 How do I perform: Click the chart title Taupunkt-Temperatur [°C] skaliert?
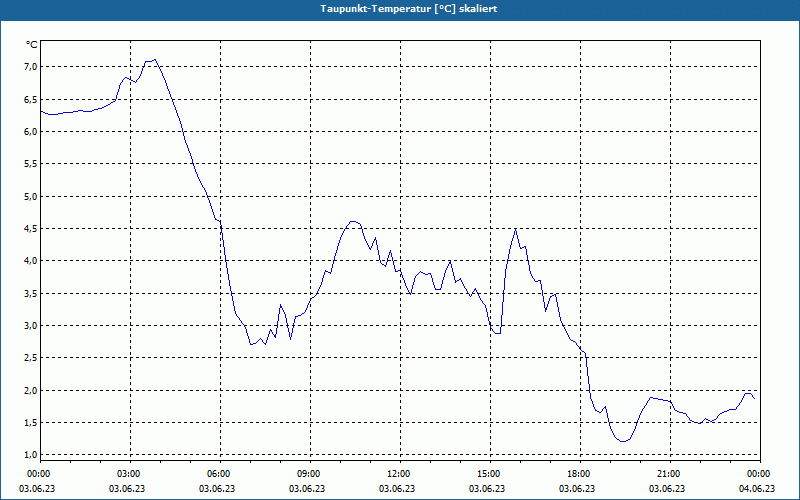(x=409, y=9)
